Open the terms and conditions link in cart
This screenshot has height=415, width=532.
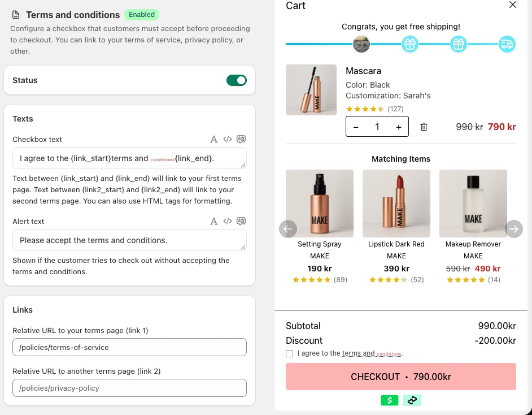coord(372,353)
